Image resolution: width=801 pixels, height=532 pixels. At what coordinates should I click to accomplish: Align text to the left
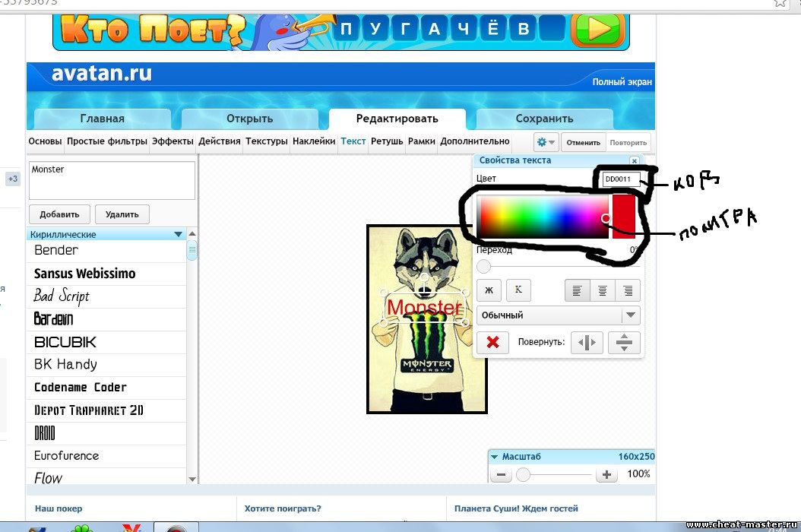click(x=578, y=290)
